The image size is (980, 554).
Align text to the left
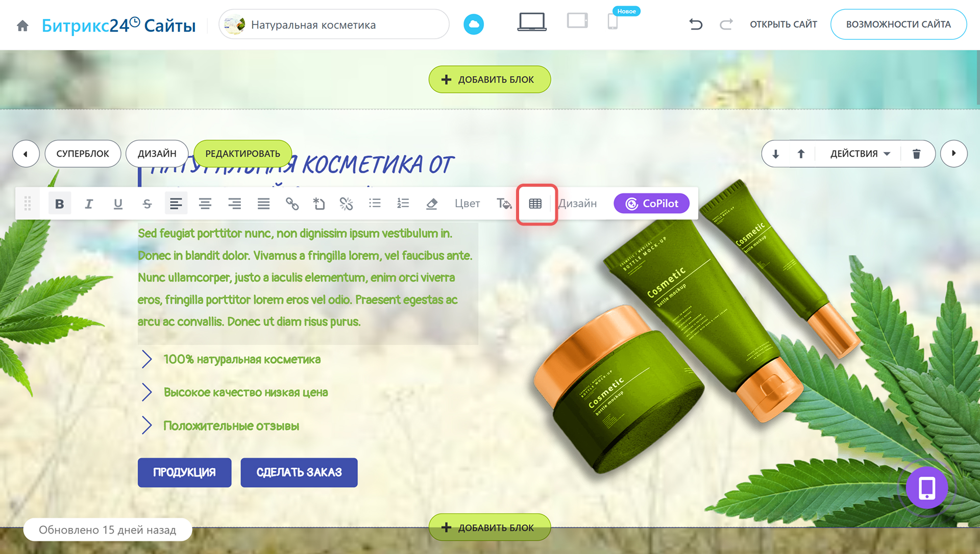[x=176, y=204]
